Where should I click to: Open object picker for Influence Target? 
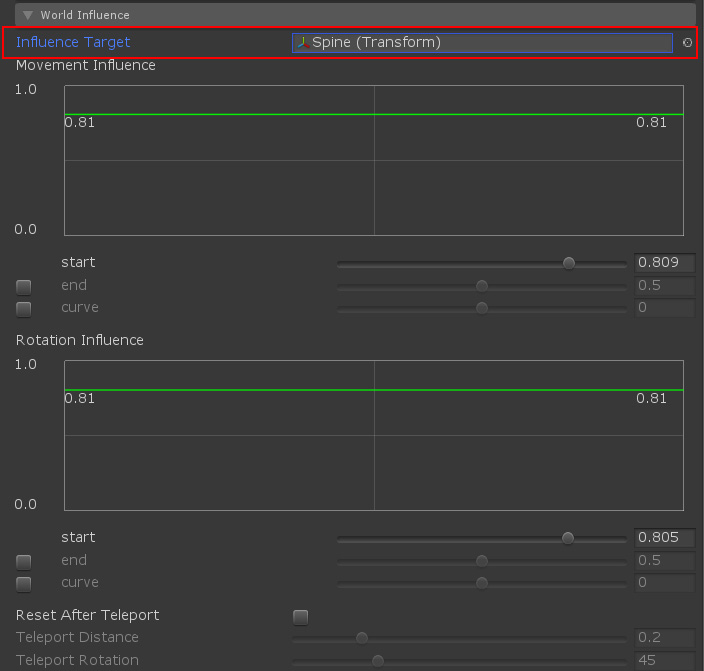click(x=687, y=43)
